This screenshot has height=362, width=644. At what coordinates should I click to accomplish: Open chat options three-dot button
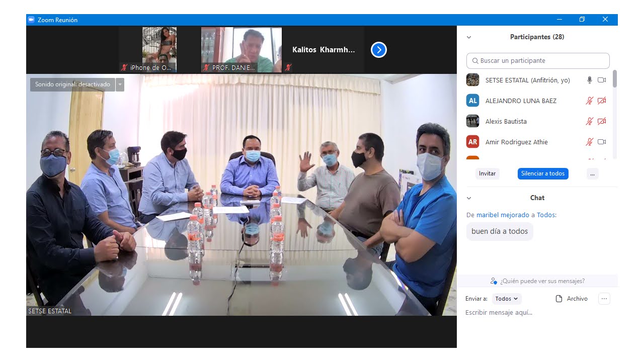coord(604,299)
